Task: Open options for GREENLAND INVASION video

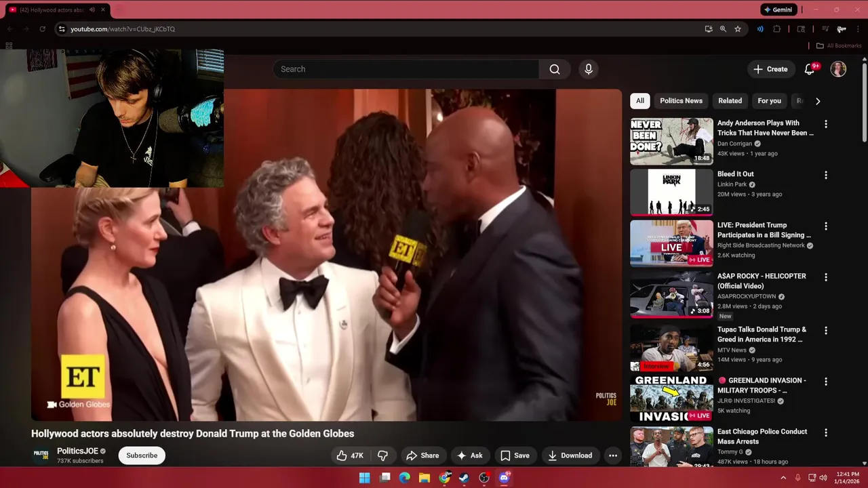Action: coord(825,382)
